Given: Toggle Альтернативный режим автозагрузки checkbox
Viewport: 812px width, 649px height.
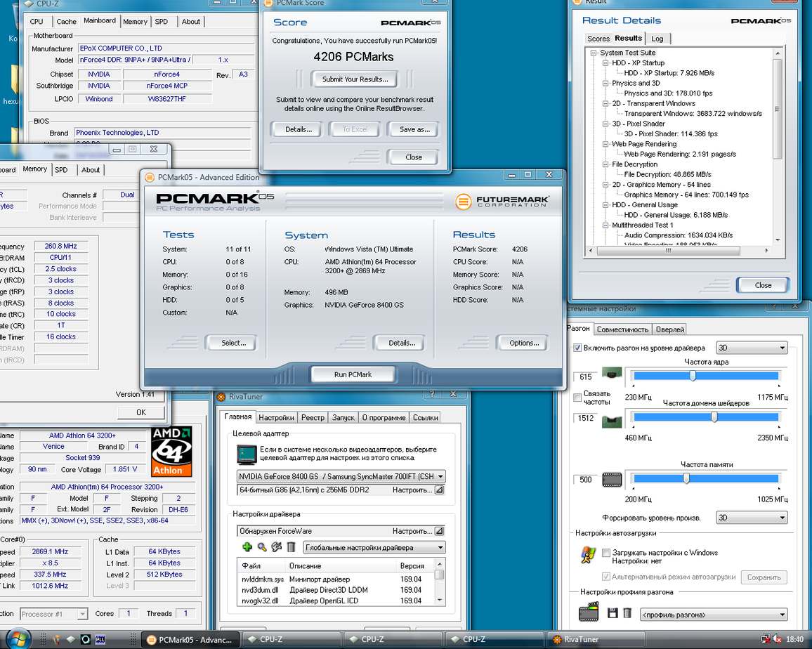Looking at the screenshot, I should [606, 577].
